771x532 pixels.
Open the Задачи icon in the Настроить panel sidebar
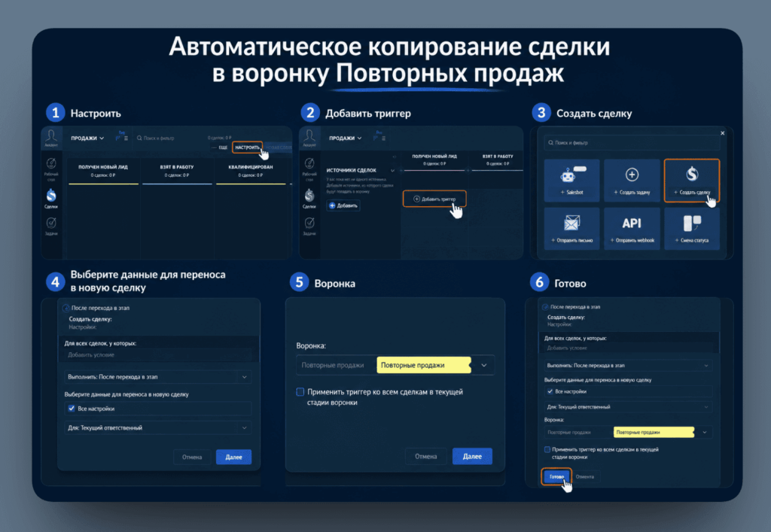pos(51,223)
